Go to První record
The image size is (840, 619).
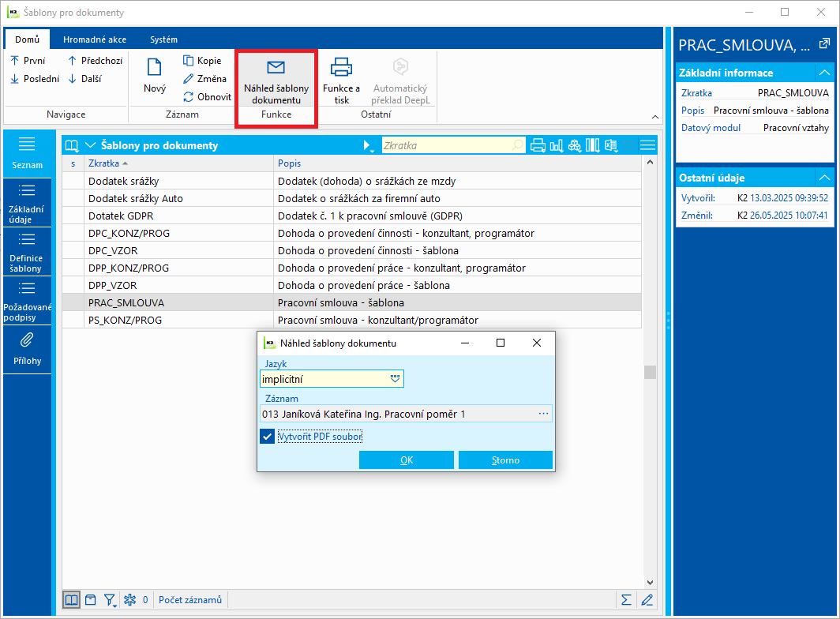click(x=28, y=61)
